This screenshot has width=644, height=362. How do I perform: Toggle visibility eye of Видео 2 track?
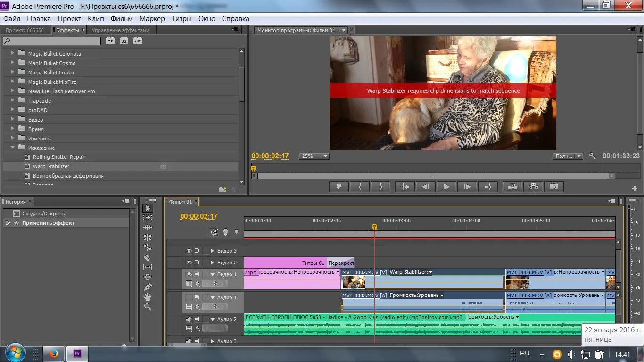[189, 263]
